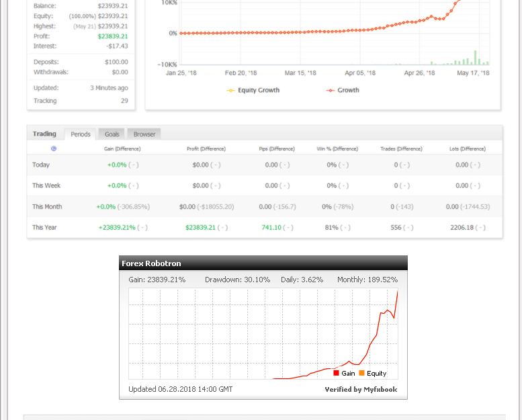Screen dimensions: 522x420
Task: Click the Growth line point above Apr 26
Action: pos(420,21)
